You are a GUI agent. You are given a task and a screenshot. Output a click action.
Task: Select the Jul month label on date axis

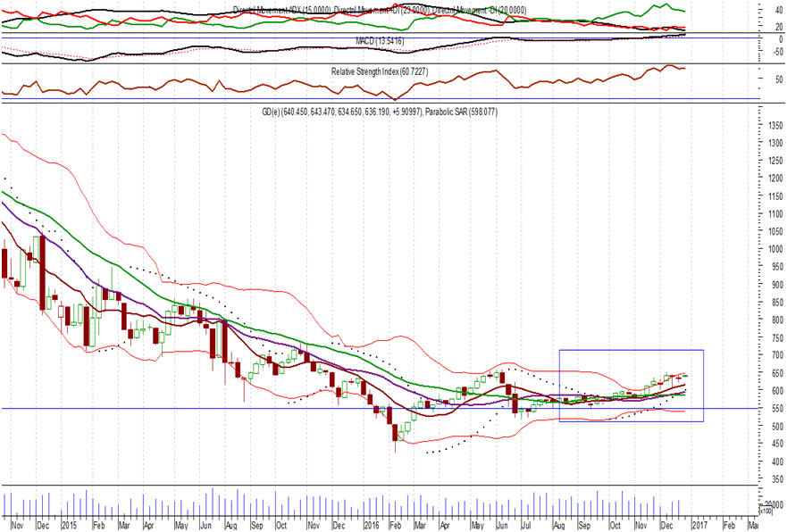coord(526,526)
